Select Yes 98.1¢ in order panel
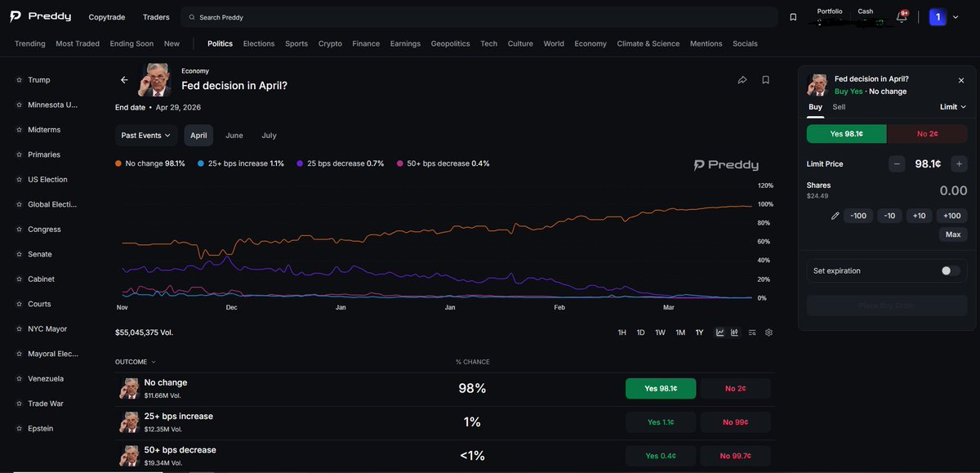The width and height of the screenshot is (980, 473). (x=847, y=134)
